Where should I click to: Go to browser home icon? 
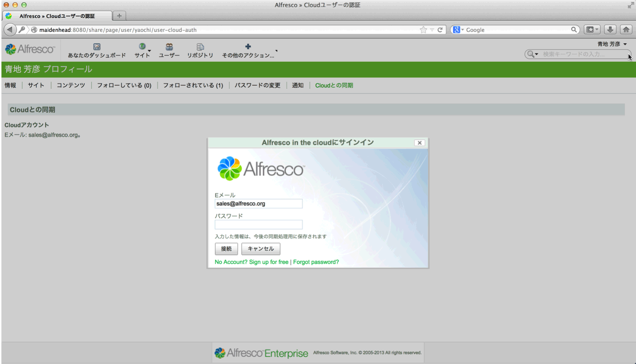pyautogui.click(x=626, y=30)
